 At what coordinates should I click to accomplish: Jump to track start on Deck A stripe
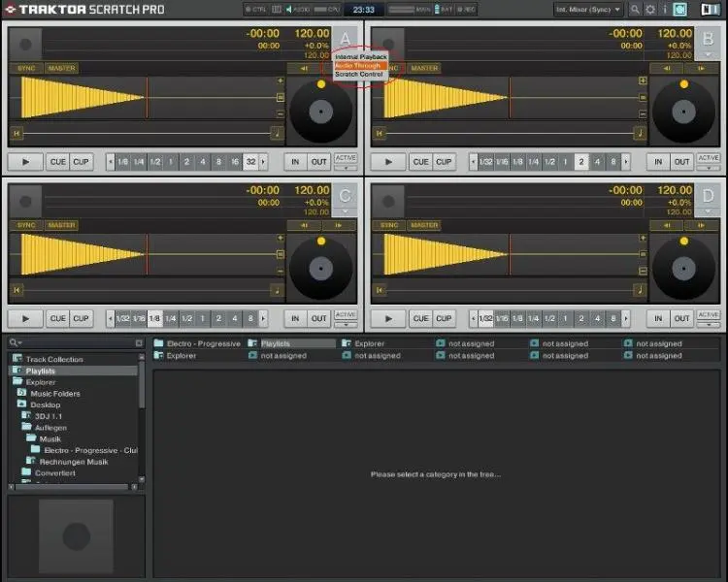[17, 133]
